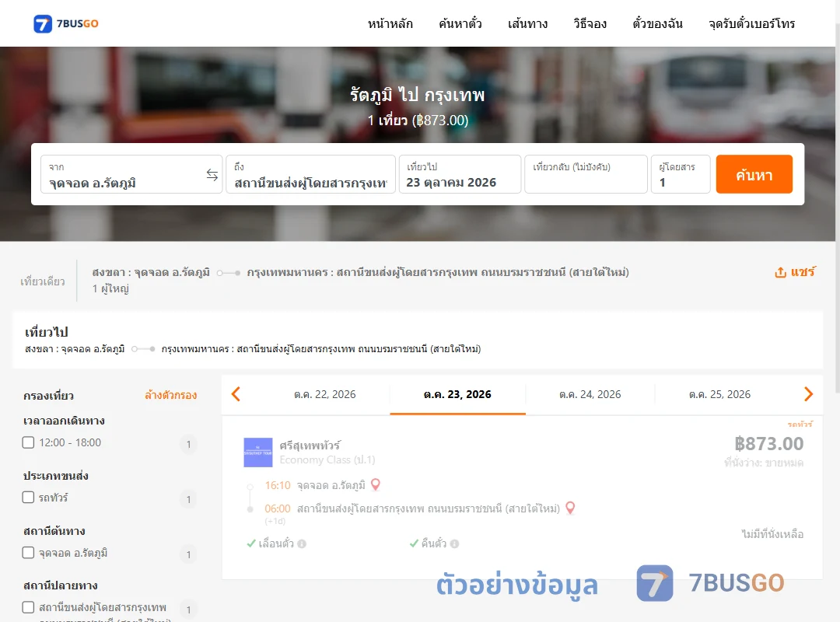Open the ค้นหาตั๋ว menu item

[x=460, y=23]
